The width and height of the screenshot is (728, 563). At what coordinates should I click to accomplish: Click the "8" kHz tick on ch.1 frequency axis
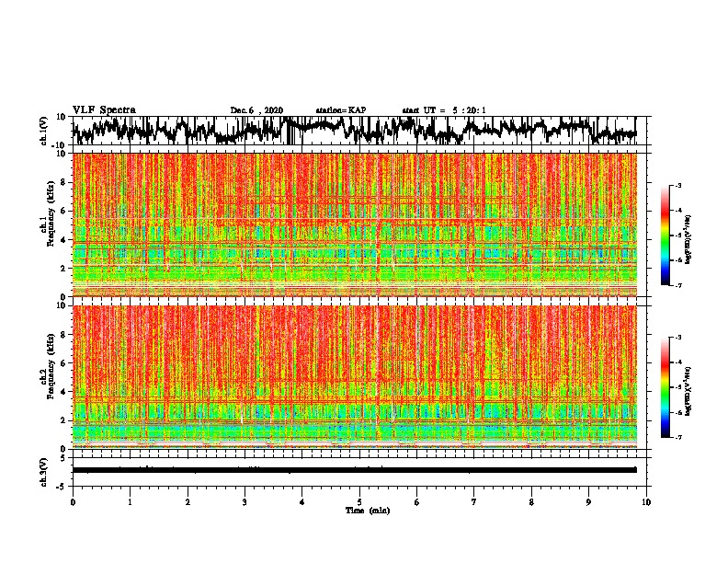[63, 182]
